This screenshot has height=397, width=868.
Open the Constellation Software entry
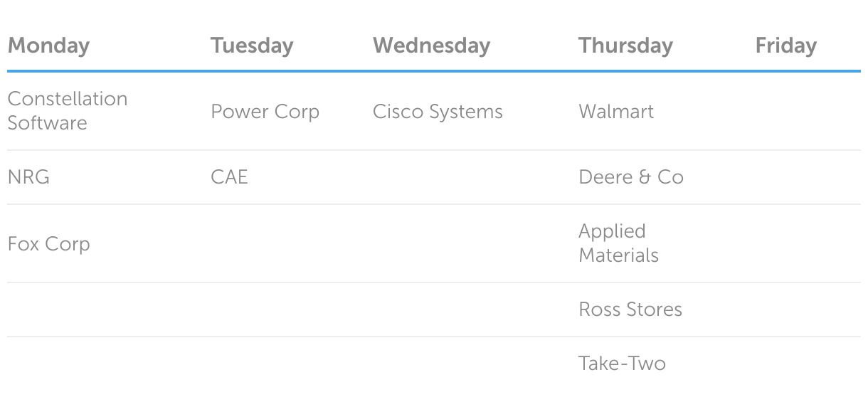[68, 110]
